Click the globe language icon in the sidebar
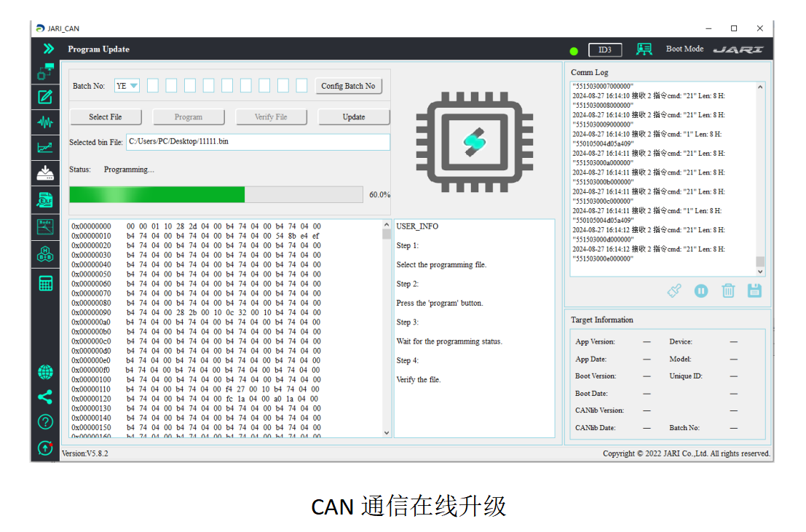The width and height of the screenshot is (806, 532). click(45, 373)
